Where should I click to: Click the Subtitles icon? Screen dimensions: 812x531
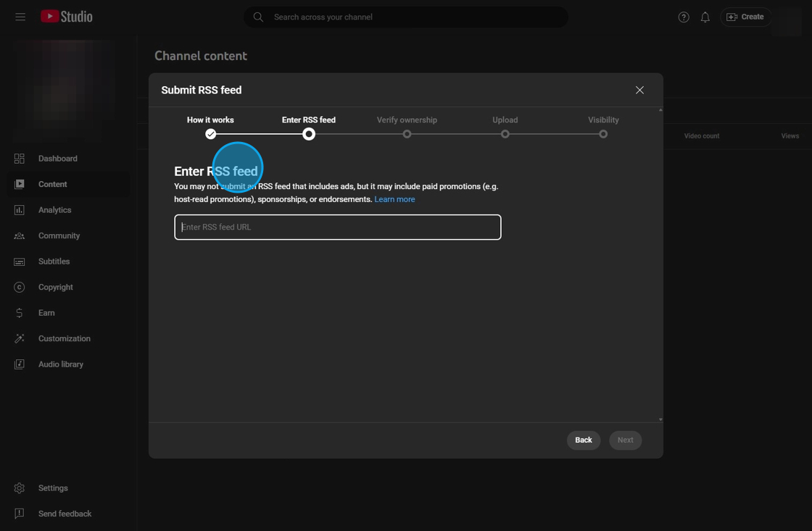coord(19,262)
